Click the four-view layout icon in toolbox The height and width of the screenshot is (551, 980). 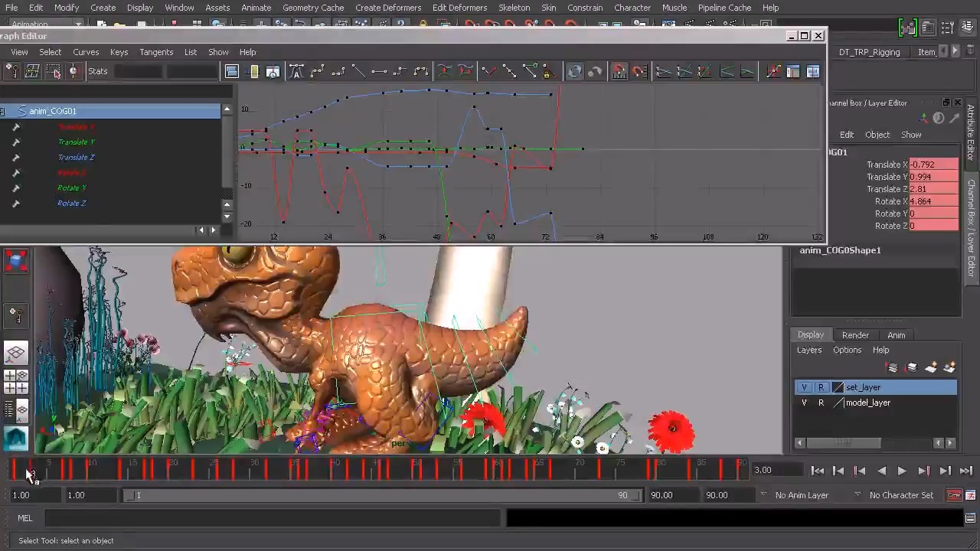click(x=15, y=382)
